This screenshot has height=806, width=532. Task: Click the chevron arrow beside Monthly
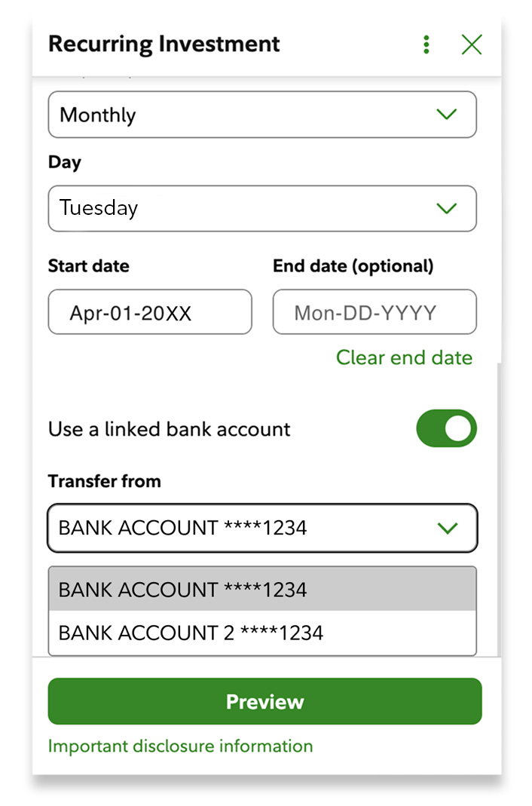[447, 115]
